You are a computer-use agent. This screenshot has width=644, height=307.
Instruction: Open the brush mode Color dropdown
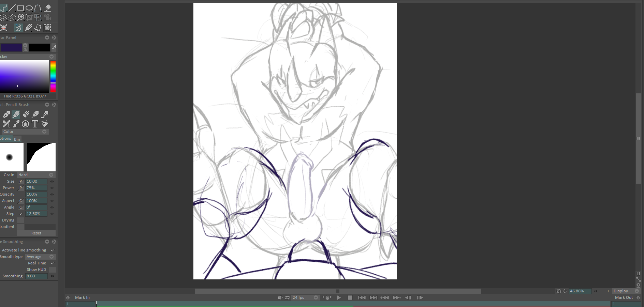tap(25, 132)
